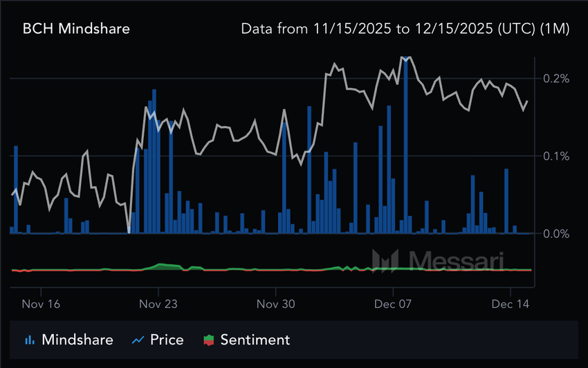Select the Dec 07 x-axis label
Viewport: 588px width, 368px height.
point(392,303)
